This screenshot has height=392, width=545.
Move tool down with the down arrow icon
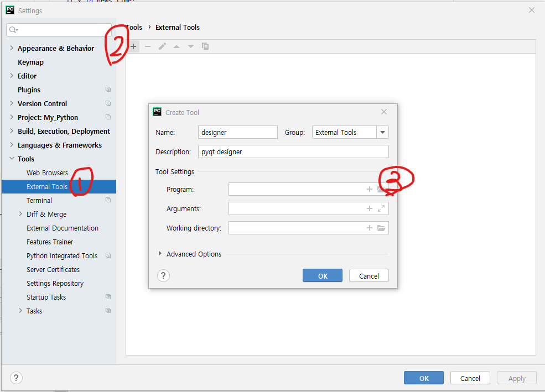point(191,46)
